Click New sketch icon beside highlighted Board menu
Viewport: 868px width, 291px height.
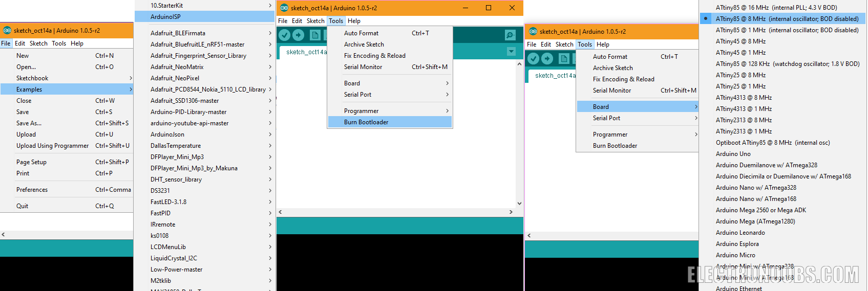click(x=564, y=58)
